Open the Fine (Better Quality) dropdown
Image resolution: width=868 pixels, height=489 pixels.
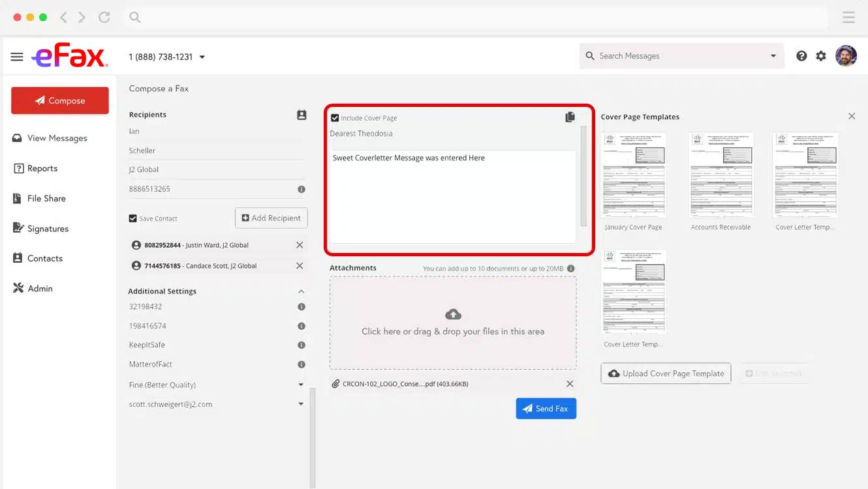[301, 385]
